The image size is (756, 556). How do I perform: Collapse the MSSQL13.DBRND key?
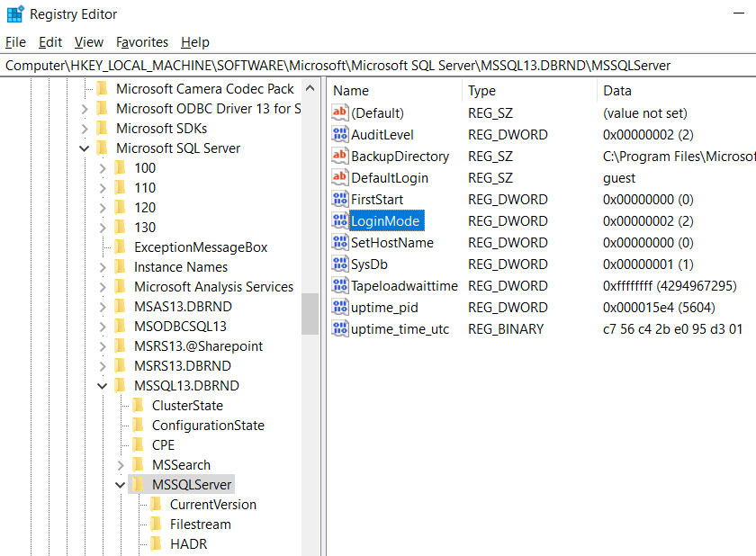coord(103,386)
